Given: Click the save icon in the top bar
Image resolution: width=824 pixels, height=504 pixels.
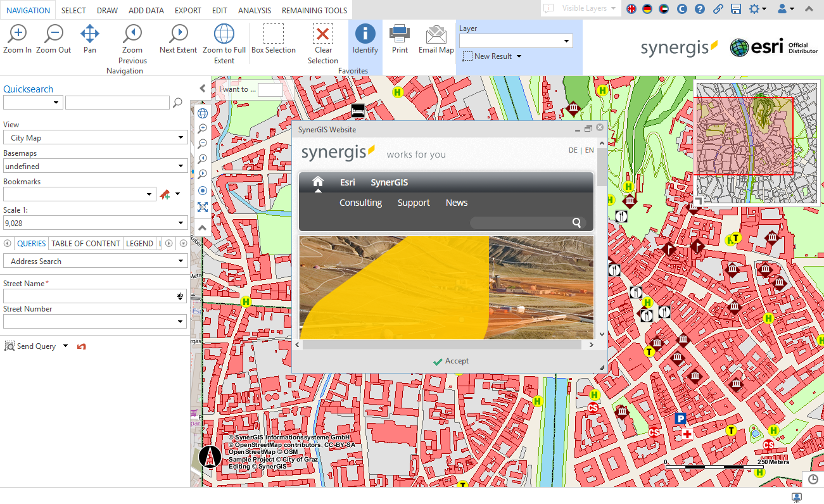Looking at the screenshot, I should tap(736, 9).
